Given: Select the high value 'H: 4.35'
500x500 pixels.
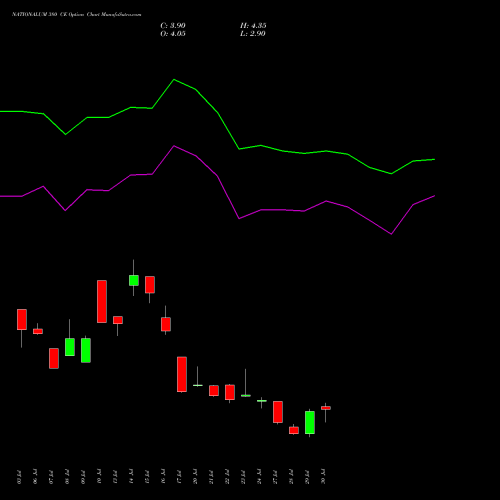Looking at the screenshot, I should click(x=253, y=26).
